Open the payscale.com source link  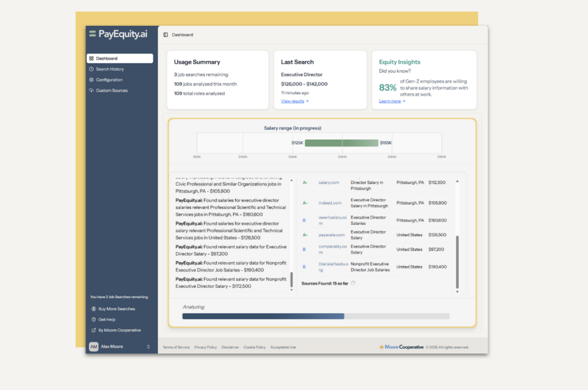331,235
